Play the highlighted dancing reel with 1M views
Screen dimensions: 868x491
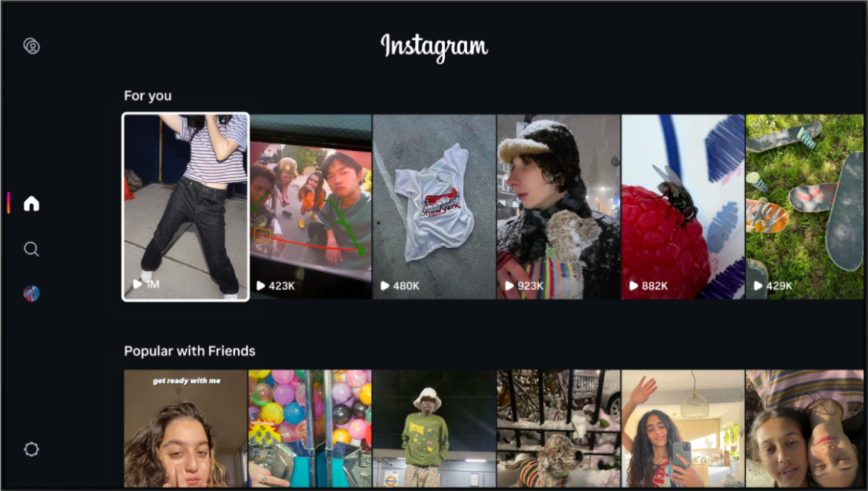click(x=185, y=207)
